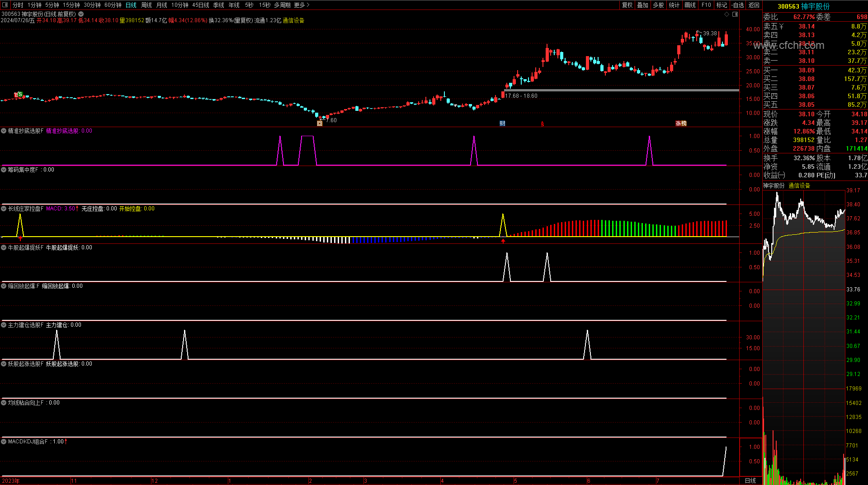Click the 画线 drawing tools button

[690, 5]
